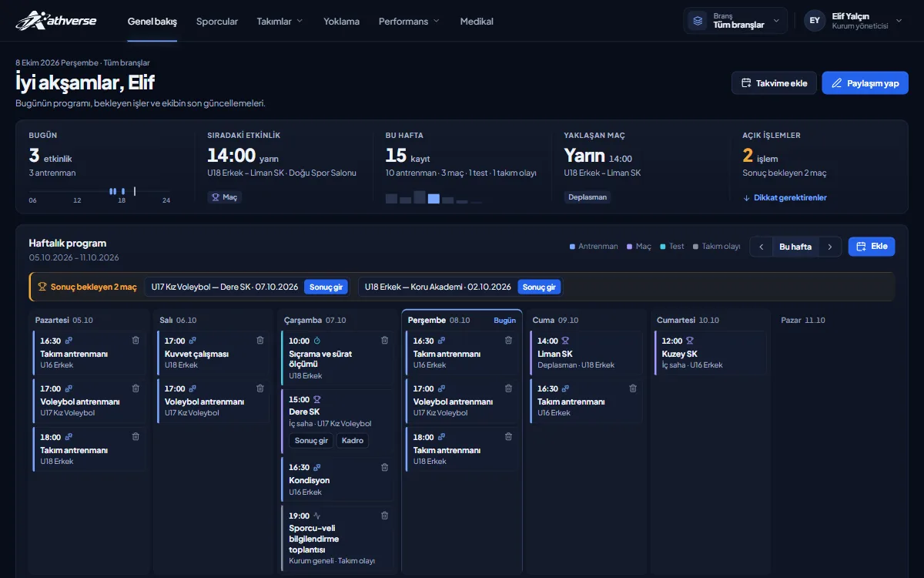The image size is (924, 578).
Task: Go to previous week with left chevron
Action: pos(762,247)
